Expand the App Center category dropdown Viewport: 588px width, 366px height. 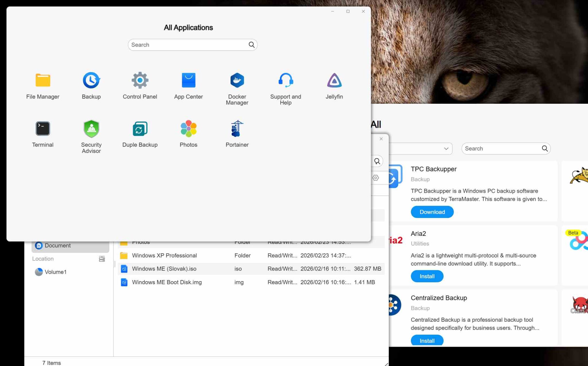[446, 149]
